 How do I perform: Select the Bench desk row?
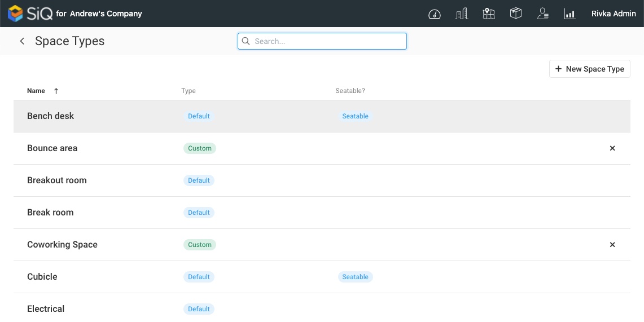51,116
